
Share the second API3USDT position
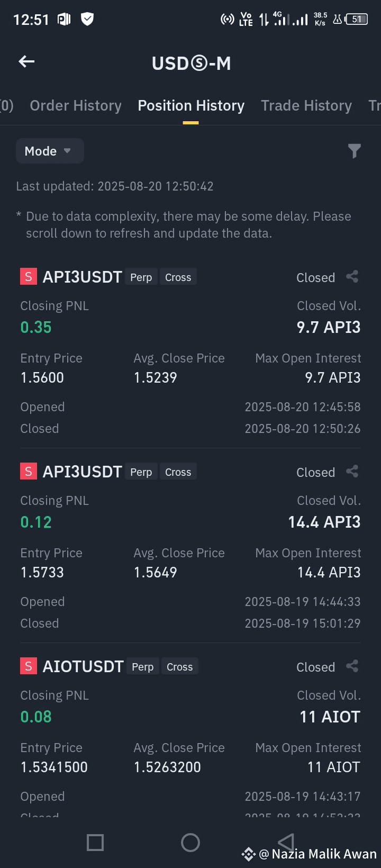click(x=352, y=472)
